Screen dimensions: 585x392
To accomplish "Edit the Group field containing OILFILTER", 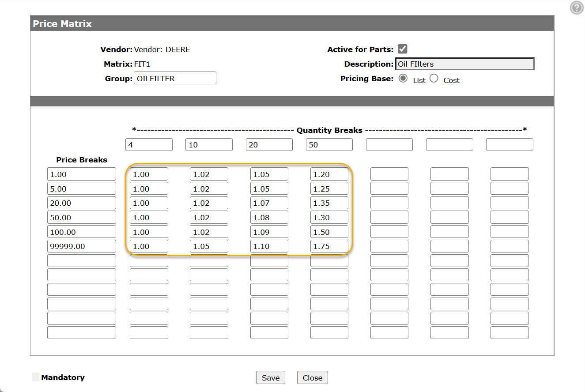I will tap(175, 78).
